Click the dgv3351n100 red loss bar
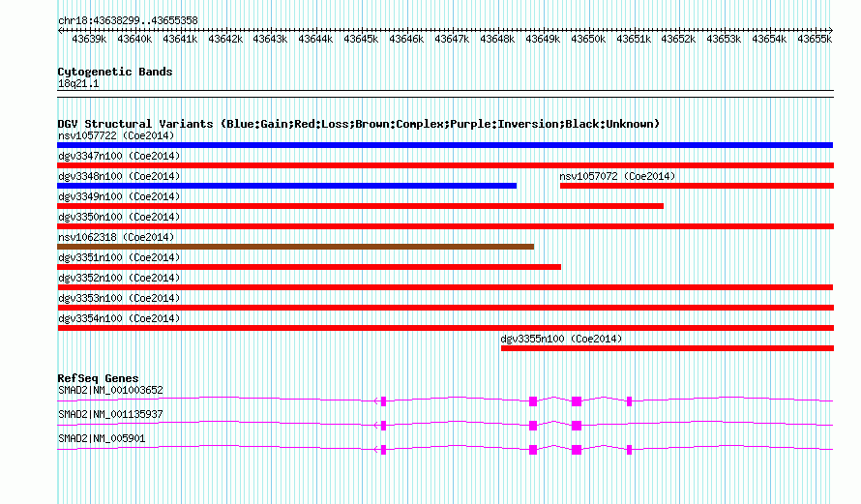The image size is (861, 504). tap(310, 267)
